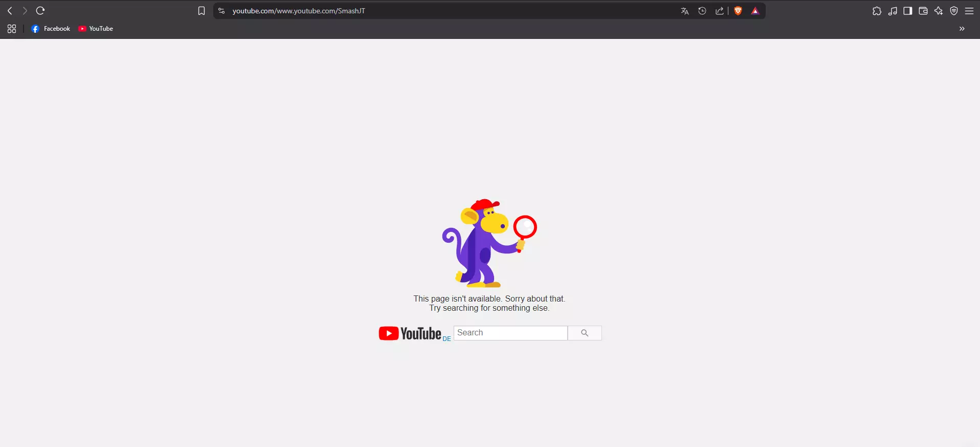Screen dimensions: 980x447
Task: Bookmark this page
Action: tap(202, 11)
